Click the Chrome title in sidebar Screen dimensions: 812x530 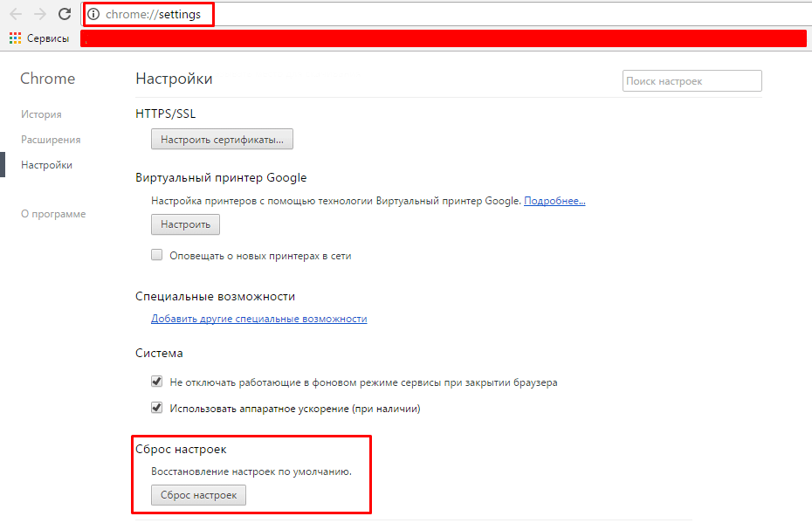point(47,79)
